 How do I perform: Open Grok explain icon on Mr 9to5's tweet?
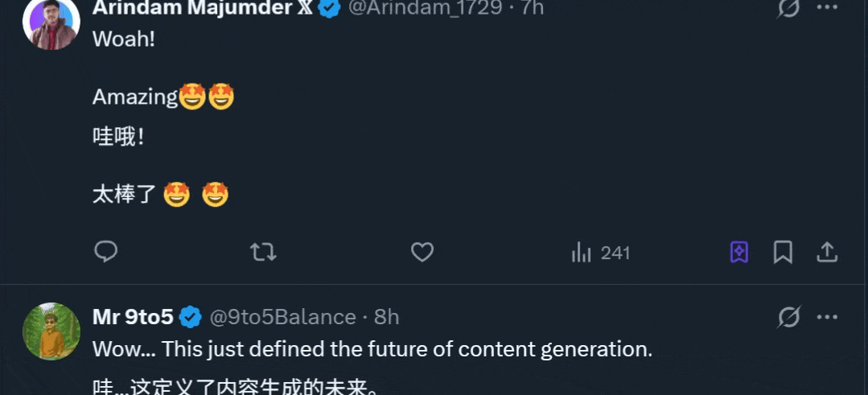tap(788, 317)
